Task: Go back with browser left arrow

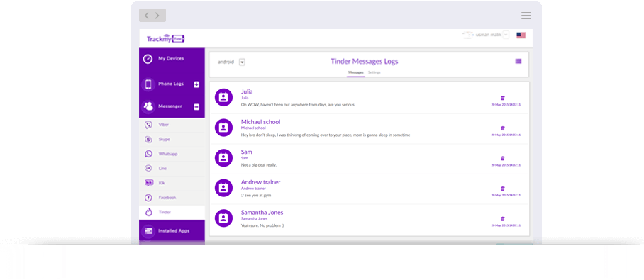Action: pos(147,16)
